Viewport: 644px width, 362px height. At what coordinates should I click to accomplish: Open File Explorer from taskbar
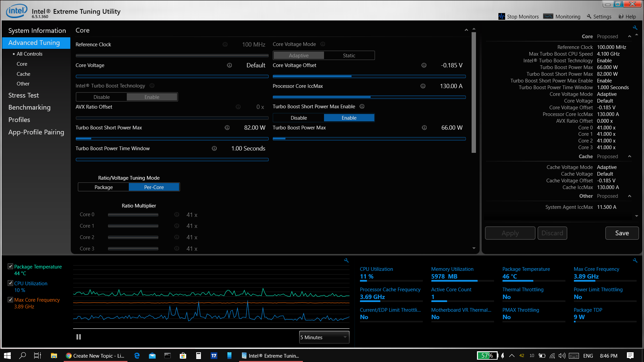(x=54, y=356)
